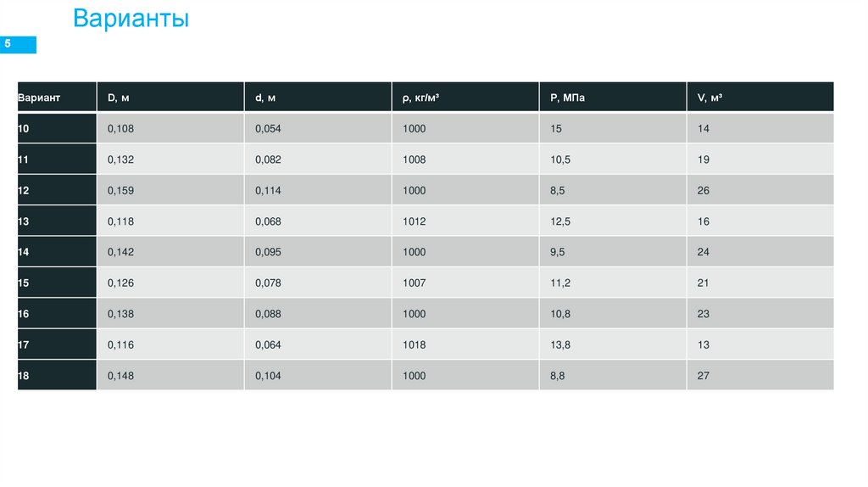
Task: Click the d value 0,054 cell
Action: (x=268, y=129)
